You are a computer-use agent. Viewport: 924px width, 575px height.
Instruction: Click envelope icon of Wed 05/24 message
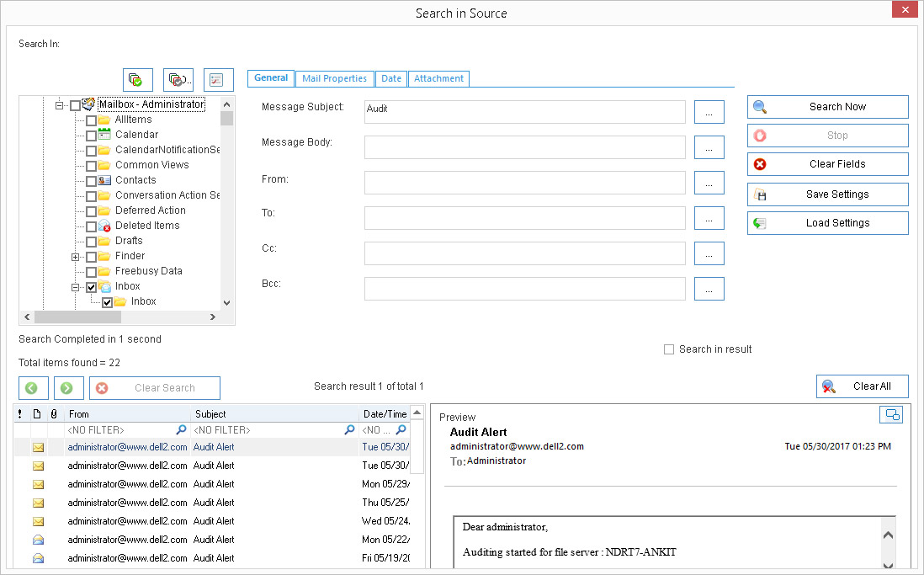tap(39, 521)
